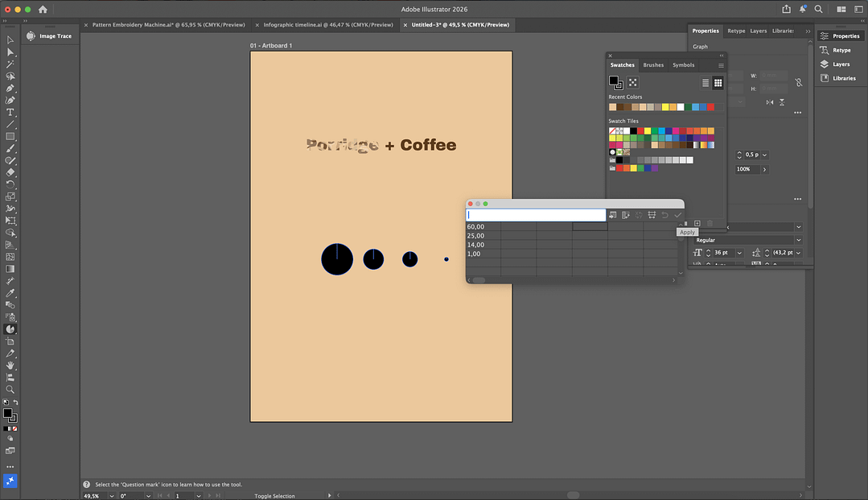Click the graph data entry text field
Image resolution: width=868 pixels, height=500 pixels.
click(536, 215)
